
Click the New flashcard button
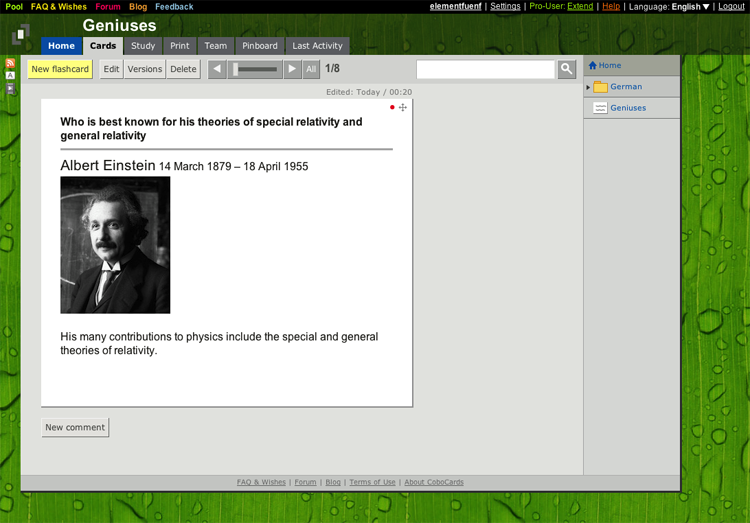(60, 69)
